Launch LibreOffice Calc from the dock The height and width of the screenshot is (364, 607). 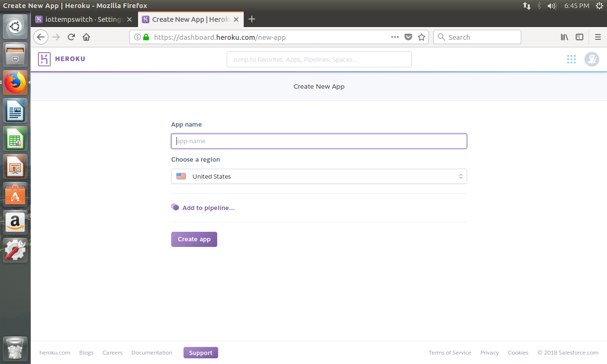[x=15, y=138]
